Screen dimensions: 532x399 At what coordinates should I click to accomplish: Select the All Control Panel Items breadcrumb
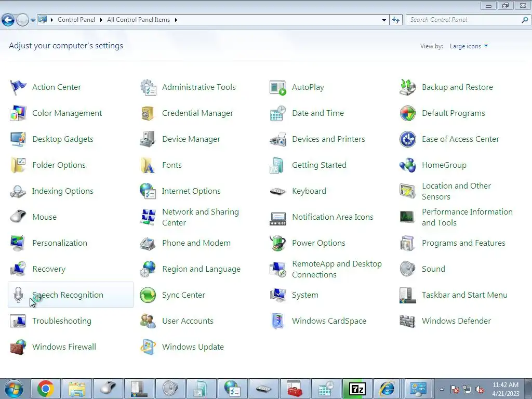(138, 20)
